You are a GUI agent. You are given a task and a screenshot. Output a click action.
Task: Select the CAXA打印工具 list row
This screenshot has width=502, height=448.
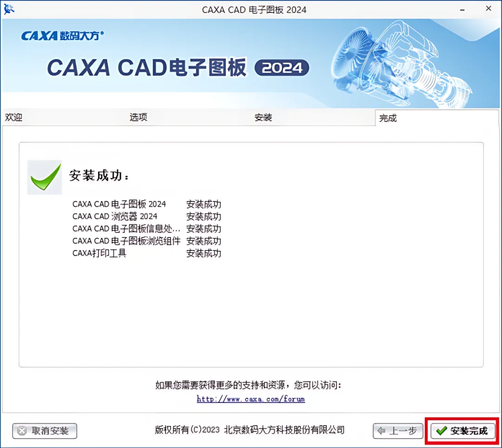146,253
